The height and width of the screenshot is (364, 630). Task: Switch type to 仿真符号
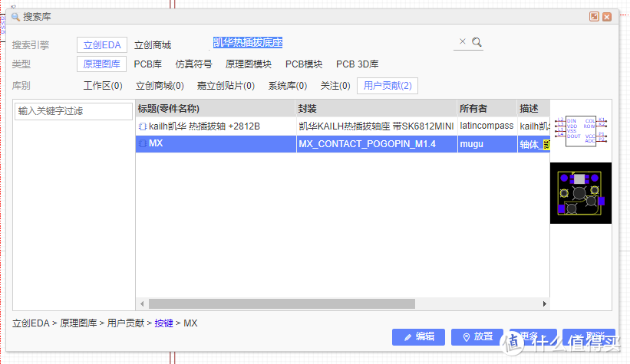[193, 64]
